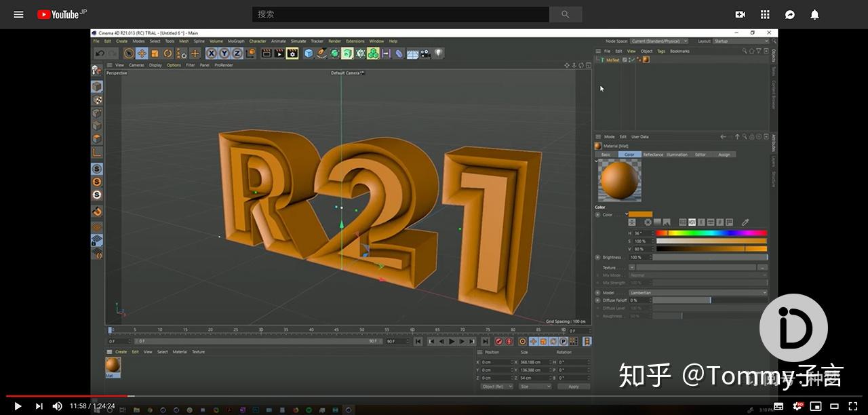
Task: Toggle the X axis lock
Action: [210, 54]
